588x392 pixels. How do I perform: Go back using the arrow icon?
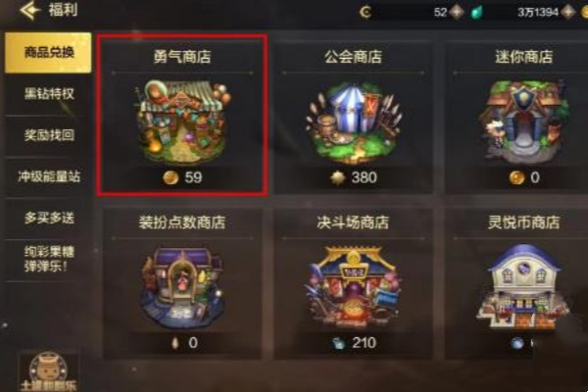[x=29, y=10]
